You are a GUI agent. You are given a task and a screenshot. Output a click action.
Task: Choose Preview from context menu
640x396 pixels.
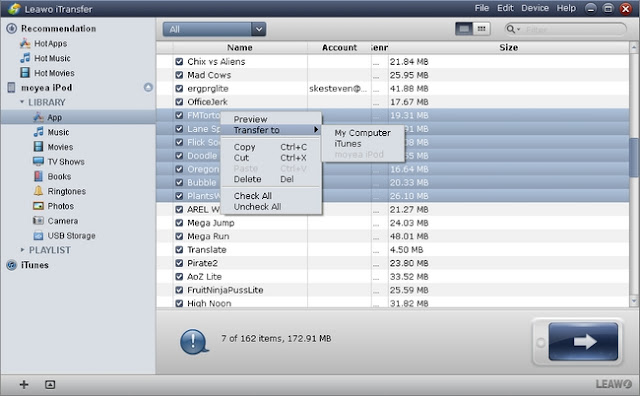[x=250, y=119]
